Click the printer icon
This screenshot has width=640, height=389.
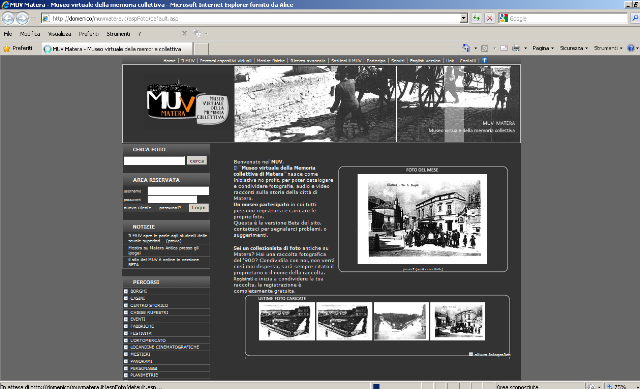(x=516, y=48)
